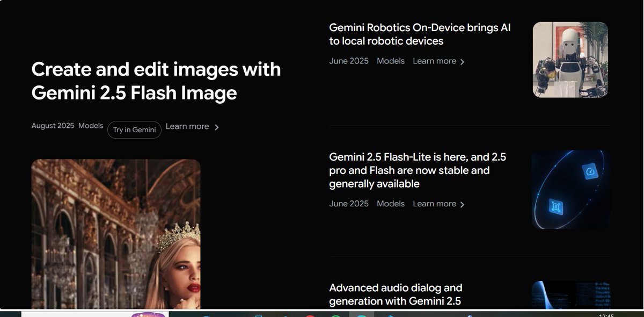
Task: Open the queen portrait image thumbnail
Action: [116, 234]
